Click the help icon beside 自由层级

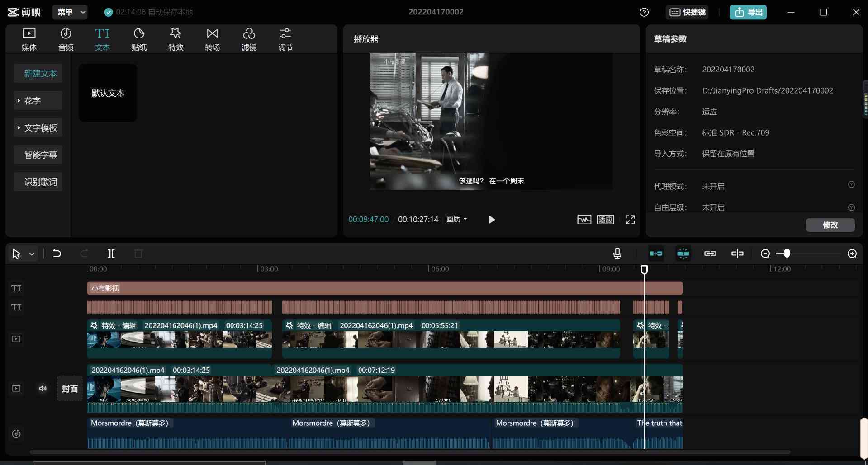(851, 207)
